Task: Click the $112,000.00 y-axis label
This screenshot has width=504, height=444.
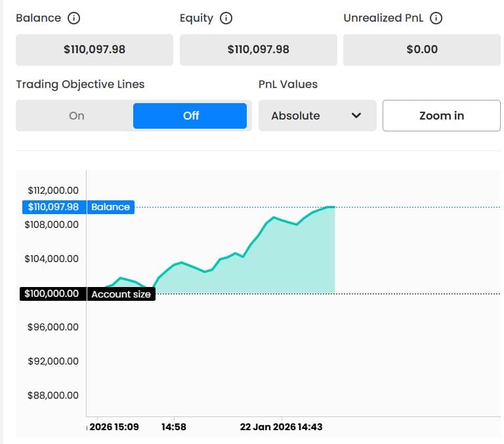Action: tap(51, 190)
